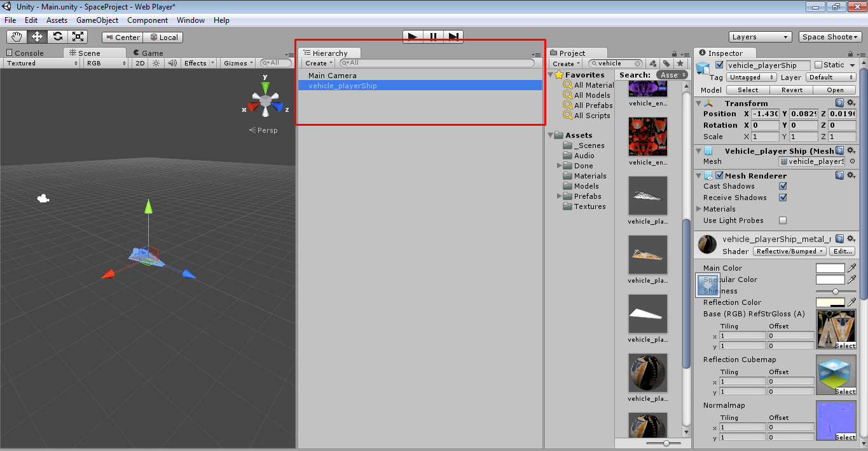Select vehicle_playerShip in Hierarchy
Viewport: 868px width, 451px height.
pyautogui.click(x=420, y=86)
